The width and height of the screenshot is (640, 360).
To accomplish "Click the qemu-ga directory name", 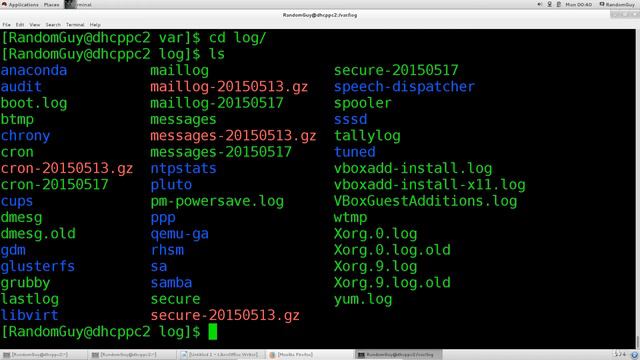I will tap(179, 234).
